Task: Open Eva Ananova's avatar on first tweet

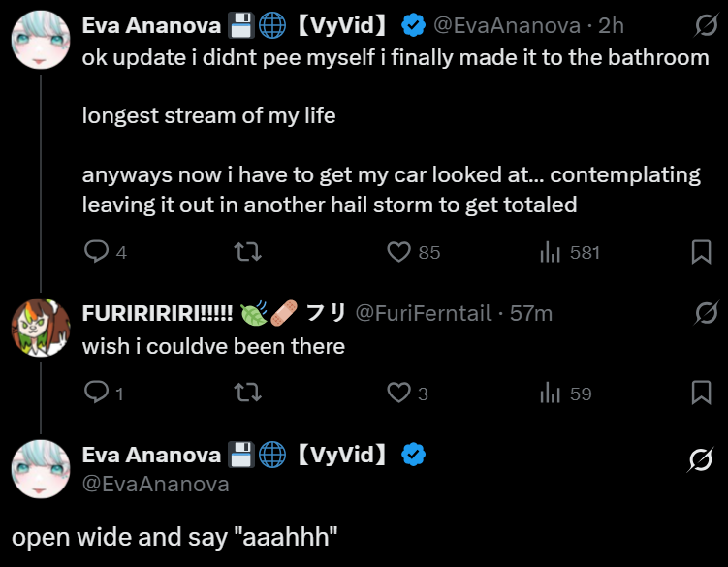Action: [x=40, y=42]
